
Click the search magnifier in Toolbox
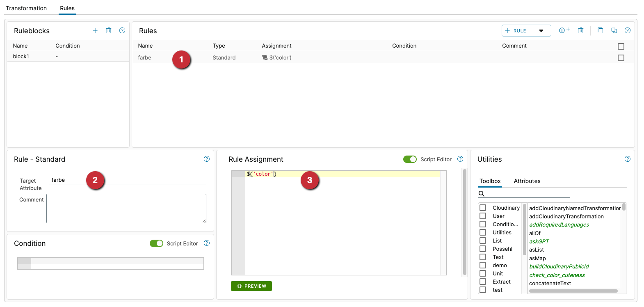[x=482, y=194]
